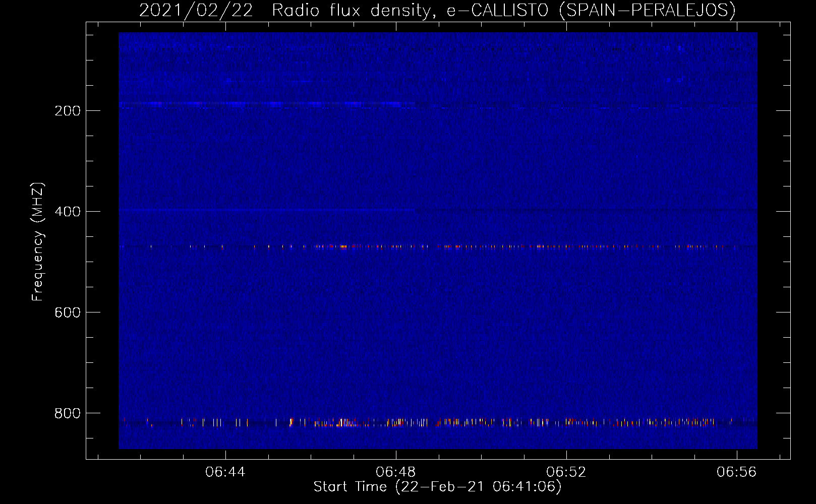
Task: Click the '800' frequency tick label
Action: [x=67, y=413]
